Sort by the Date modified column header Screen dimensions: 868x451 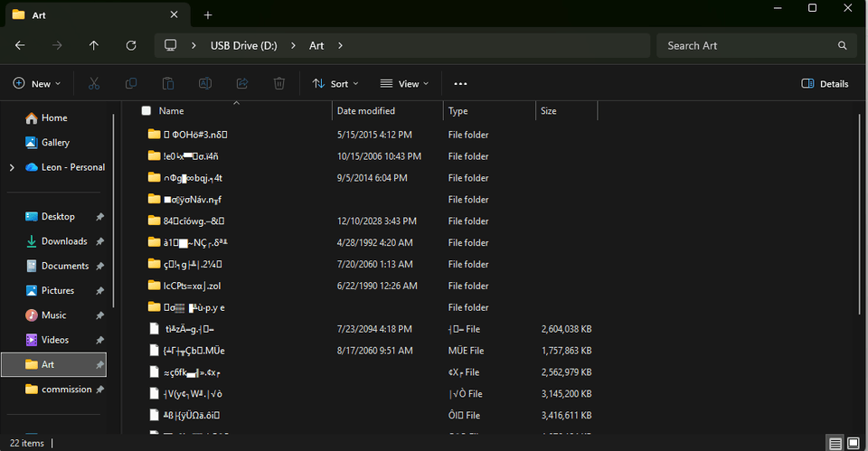(x=365, y=111)
